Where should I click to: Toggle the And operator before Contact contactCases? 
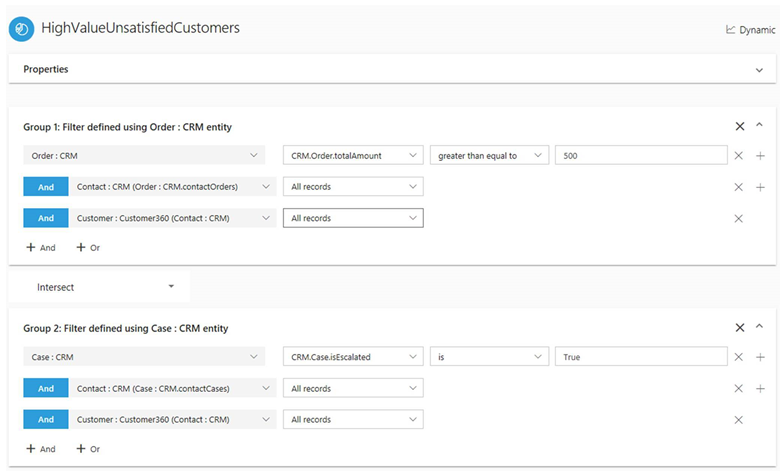coord(46,388)
